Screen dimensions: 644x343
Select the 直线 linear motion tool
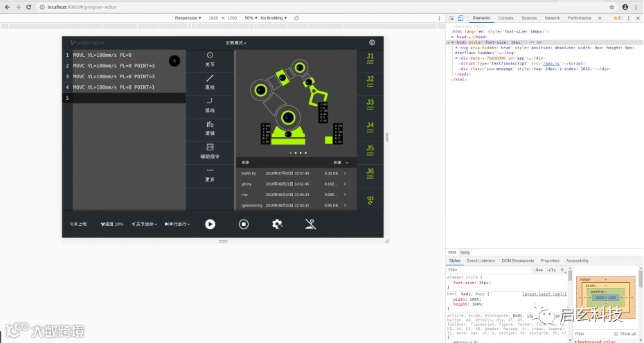click(210, 82)
